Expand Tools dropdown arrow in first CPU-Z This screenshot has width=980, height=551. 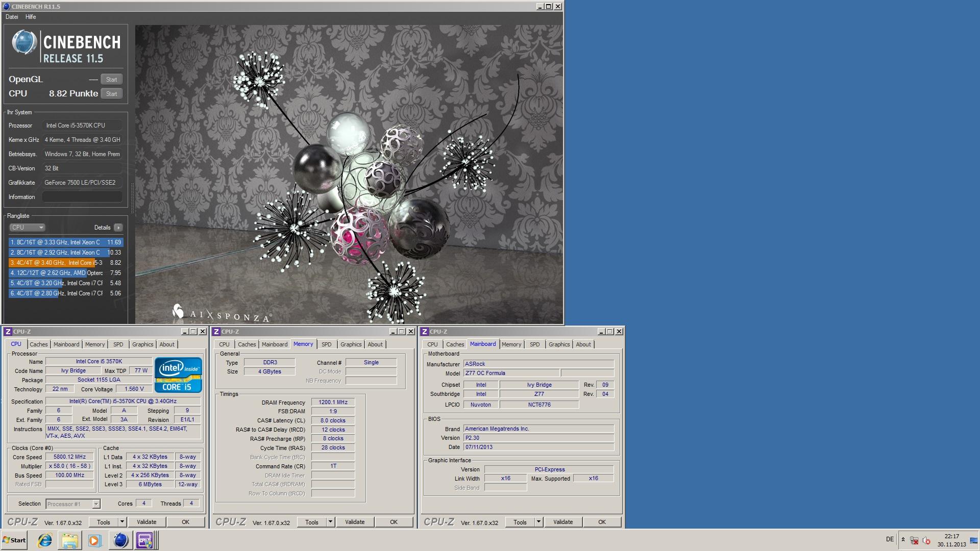click(x=122, y=522)
